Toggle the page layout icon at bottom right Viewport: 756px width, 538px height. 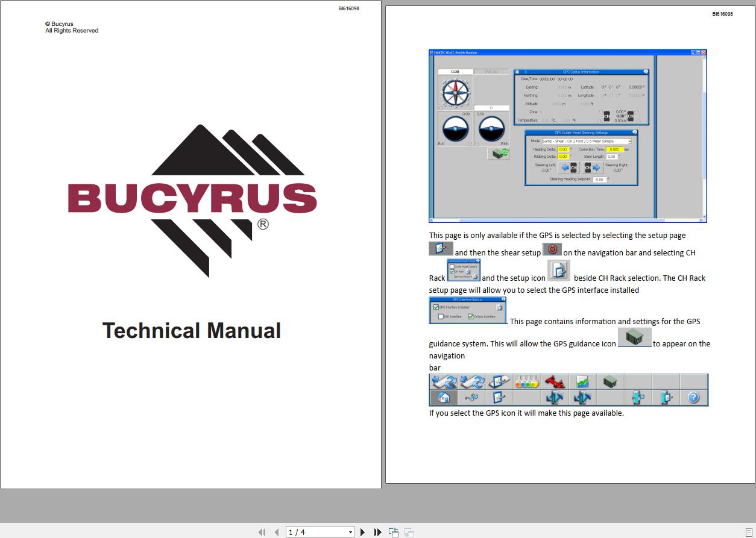click(749, 532)
